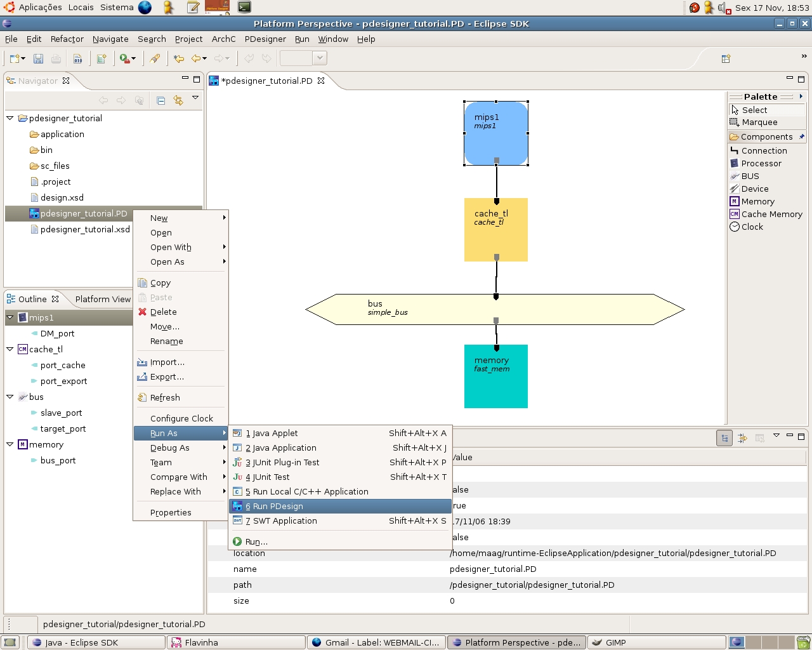Click the terminal launcher in the top panel
This screenshot has width=812, height=650.
tap(244, 8)
